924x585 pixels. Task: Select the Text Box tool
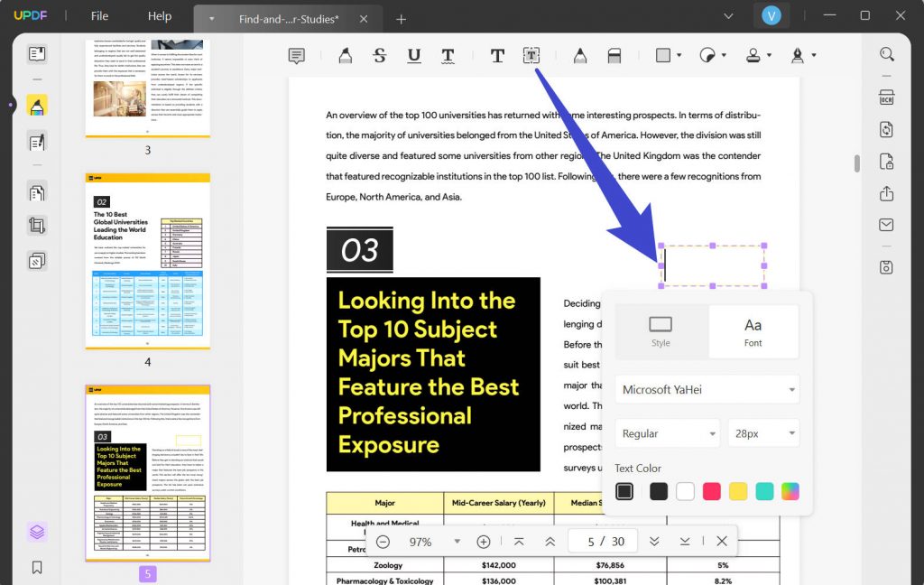[x=531, y=55]
